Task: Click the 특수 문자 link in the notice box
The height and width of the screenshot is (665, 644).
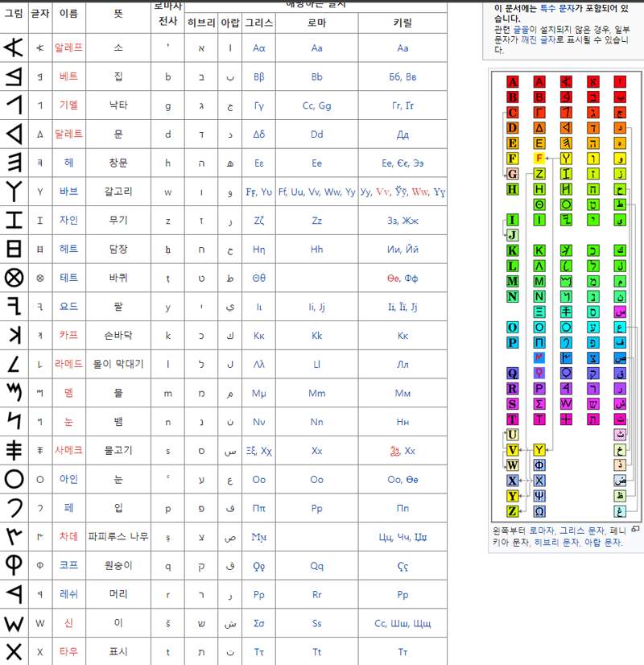Action: tap(557, 8)
